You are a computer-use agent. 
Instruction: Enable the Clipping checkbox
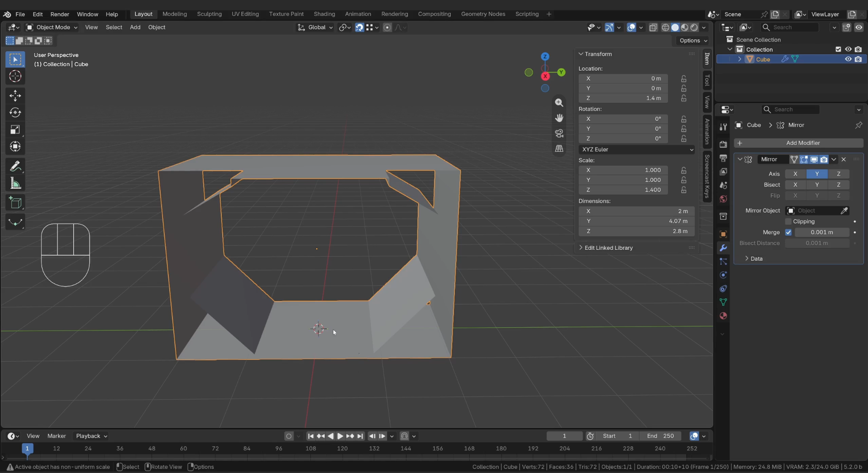[x=788, y=221]
